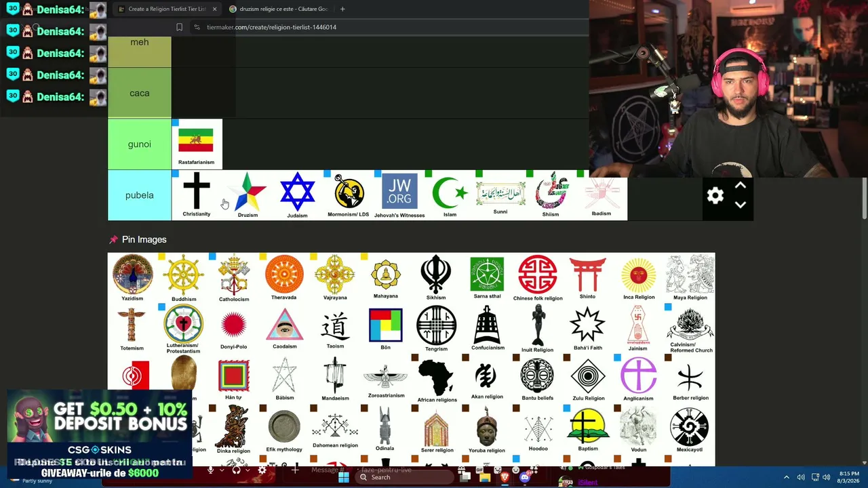
Task: Choose the Zoroastrianism faravahar tile
Action: 386,380
